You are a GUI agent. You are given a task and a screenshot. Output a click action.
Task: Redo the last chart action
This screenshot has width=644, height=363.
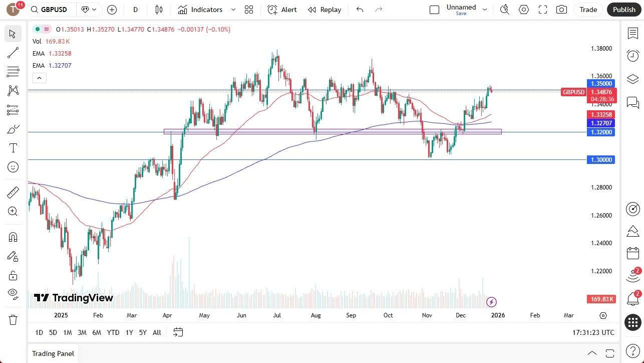point(379,10)
